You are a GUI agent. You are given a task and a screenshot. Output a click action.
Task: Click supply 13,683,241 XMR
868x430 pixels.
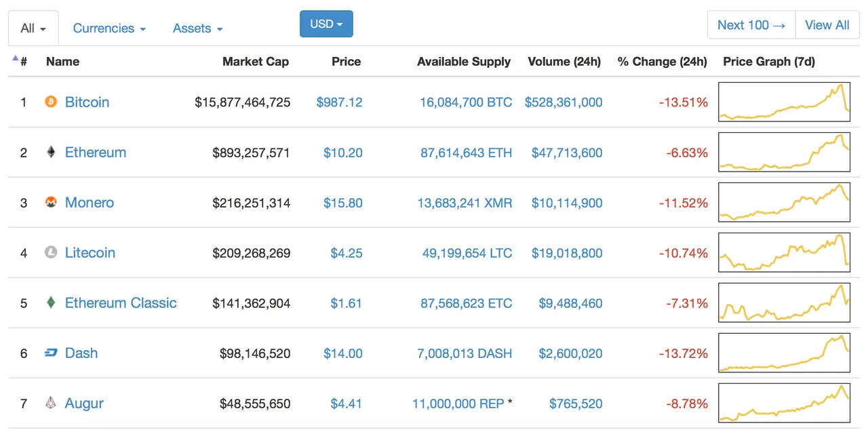(x=465, y=203)
